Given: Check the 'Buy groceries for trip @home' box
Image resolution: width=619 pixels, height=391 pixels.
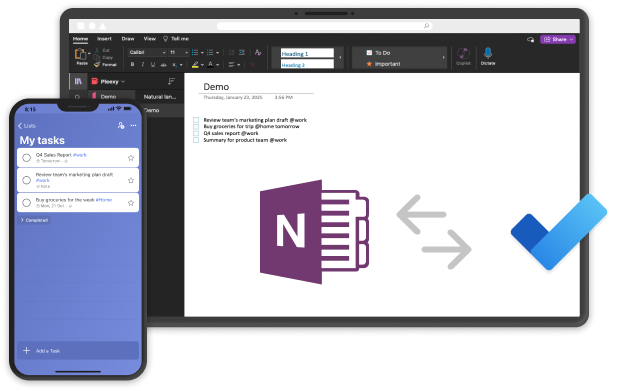Looking at the screenshot, I should click(196, 126).
